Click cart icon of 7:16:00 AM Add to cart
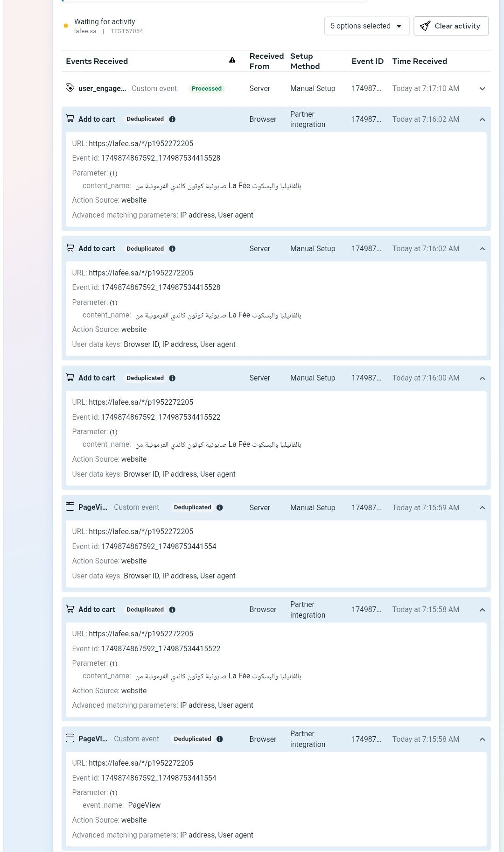 tap(70, 377)
